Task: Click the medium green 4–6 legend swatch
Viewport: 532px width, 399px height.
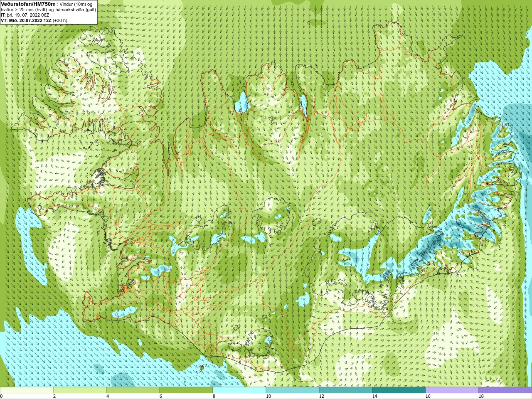Action: point(133,390)
